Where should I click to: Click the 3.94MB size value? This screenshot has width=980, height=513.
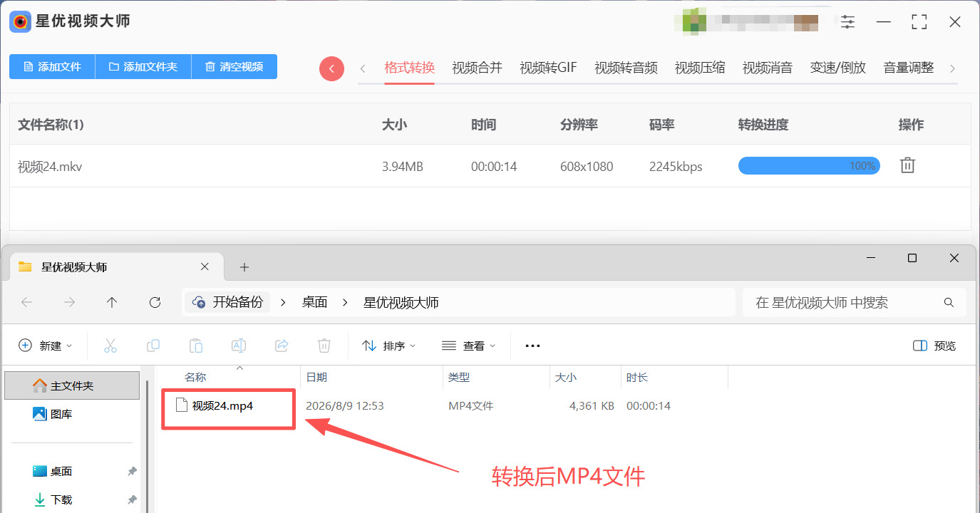pyautogui.click(x=403, y=167)
